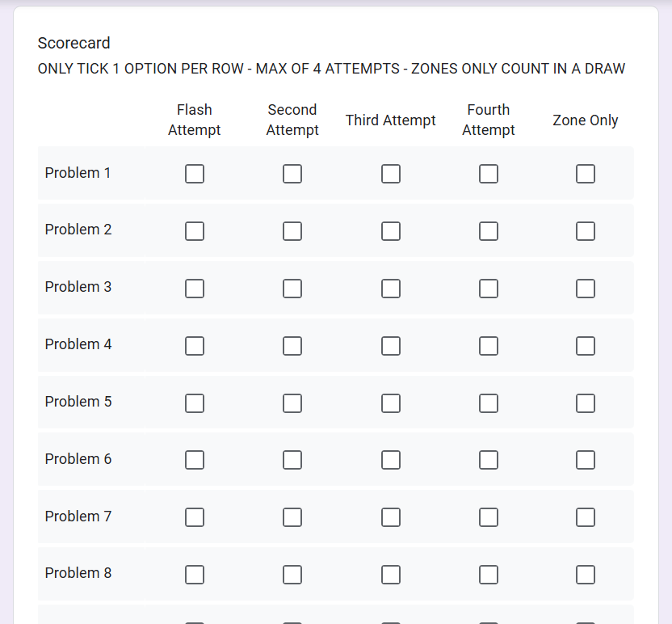Check Second Attempt for Problem 6
The width and height of the screenshot is (672, 624).
click(x=292, y=460)
